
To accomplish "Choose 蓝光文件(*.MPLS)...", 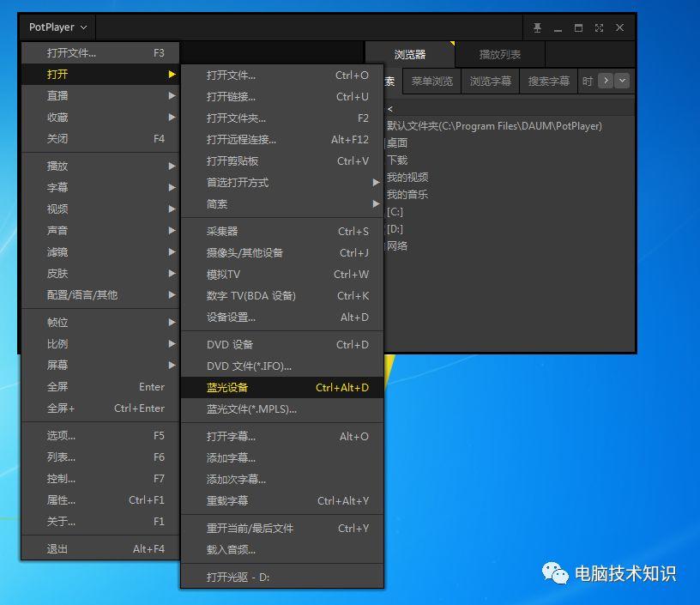I will coord(282,409).
